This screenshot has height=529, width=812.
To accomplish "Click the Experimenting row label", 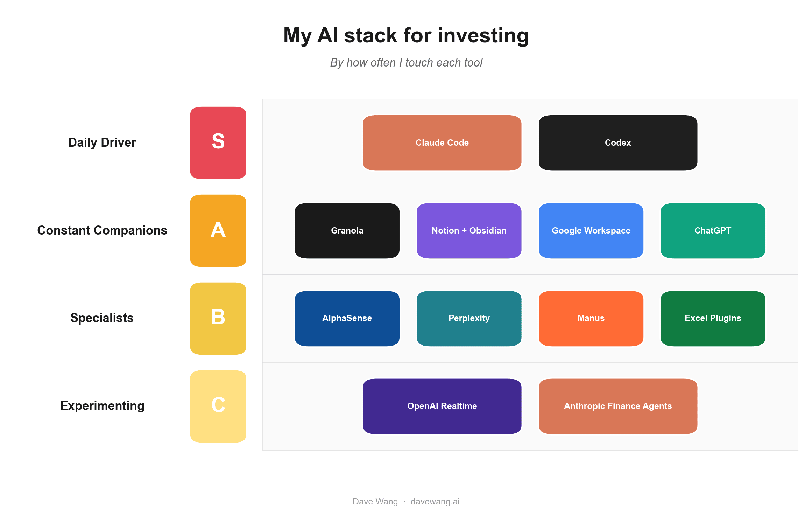I will tap(102, 406).
